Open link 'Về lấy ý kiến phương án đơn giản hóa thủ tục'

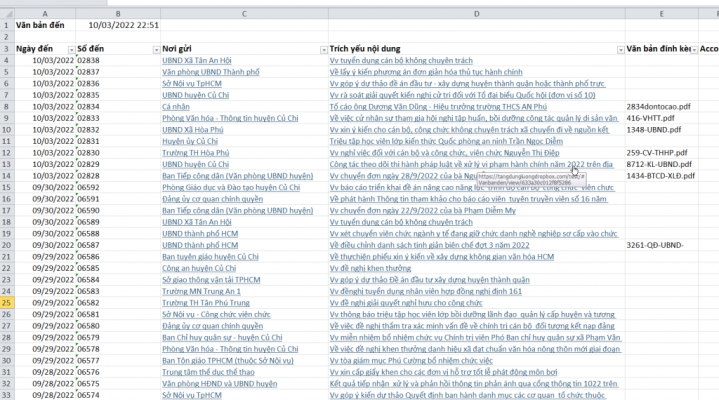(426, 72)
